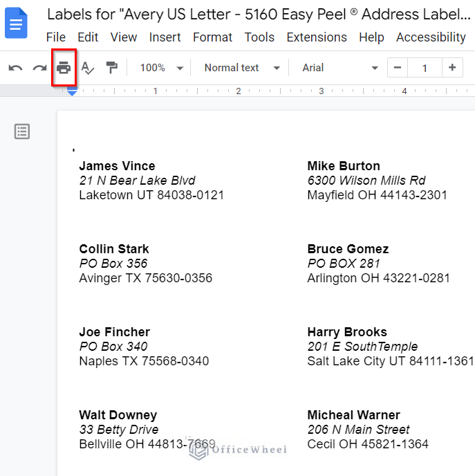Print the document using printer icon
Image resolution: width=475 pixels, height=476 pixels.
click(64, 68)
